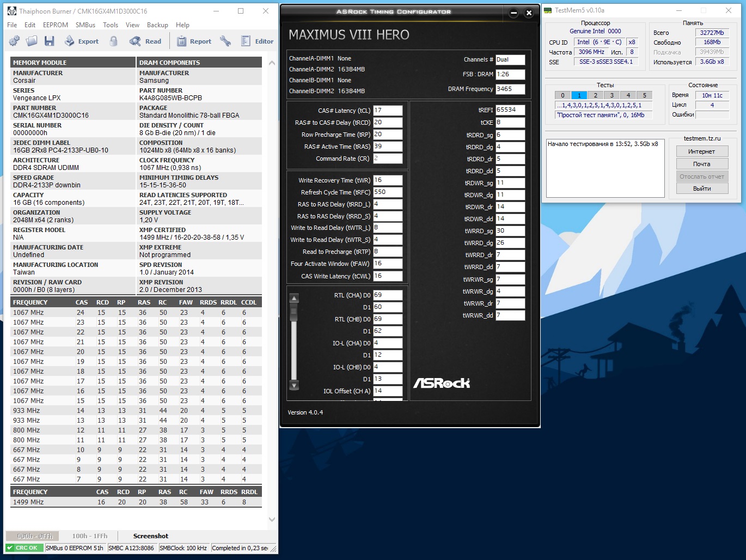Viewport: 746px width, 560px height.
Task: Open the Edit menu in Thaiphoon Burner
Action: pos(30,25)
